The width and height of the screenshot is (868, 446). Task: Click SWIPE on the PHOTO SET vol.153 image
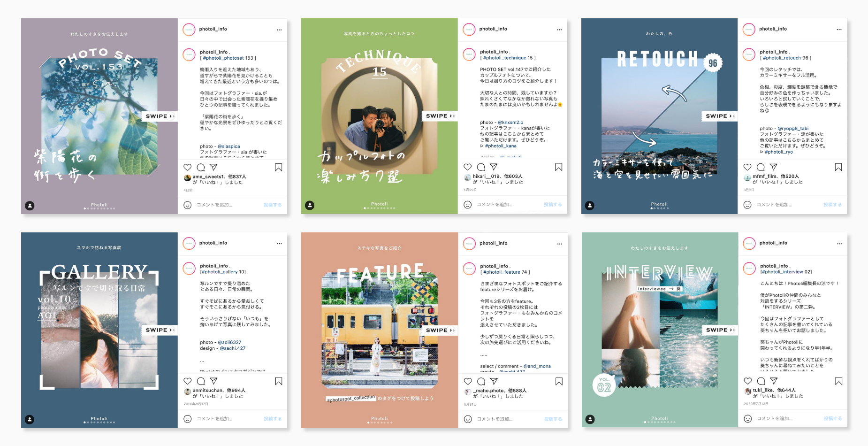(x=160, y=116)
